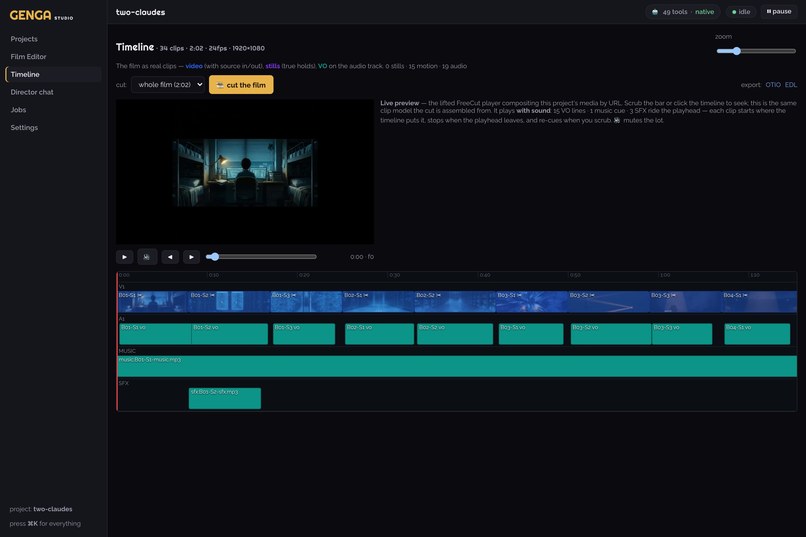Click the 'cut the film' button

point(241,85)
